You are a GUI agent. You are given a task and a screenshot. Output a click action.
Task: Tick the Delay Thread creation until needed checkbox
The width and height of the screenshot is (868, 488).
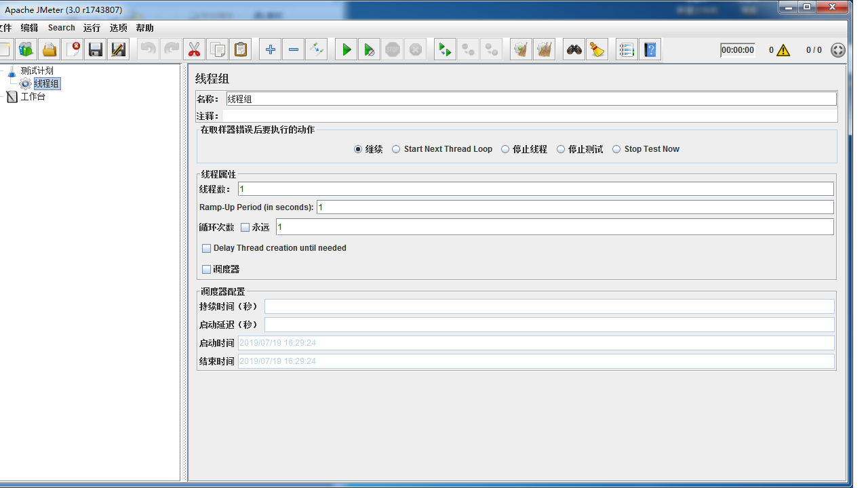[x=207, y=249]
